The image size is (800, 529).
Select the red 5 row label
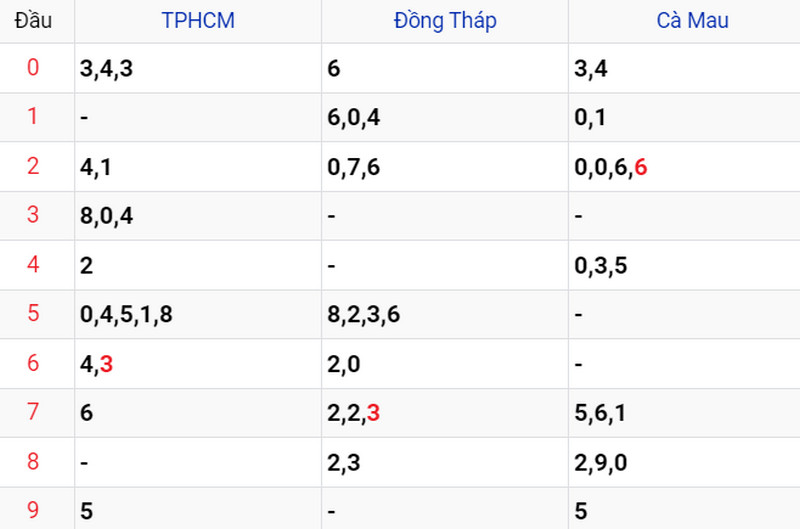pyautogui.click(x=33, y=313)
